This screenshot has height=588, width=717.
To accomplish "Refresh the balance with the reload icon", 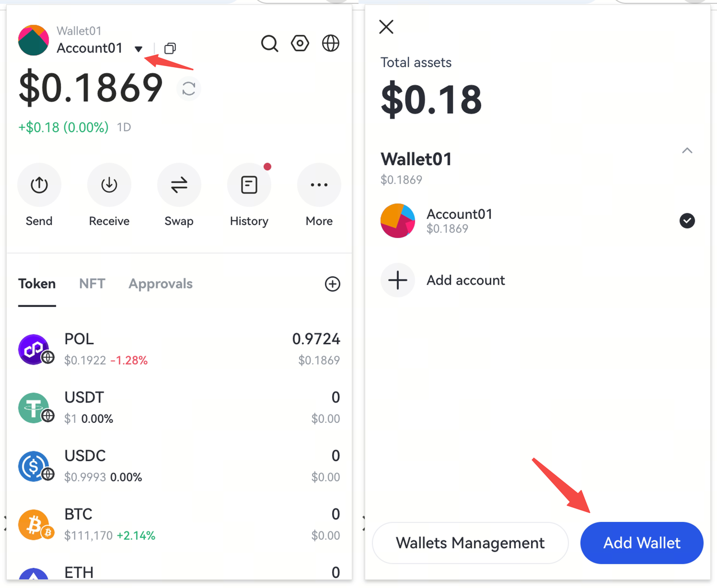I will pos(189,88).
